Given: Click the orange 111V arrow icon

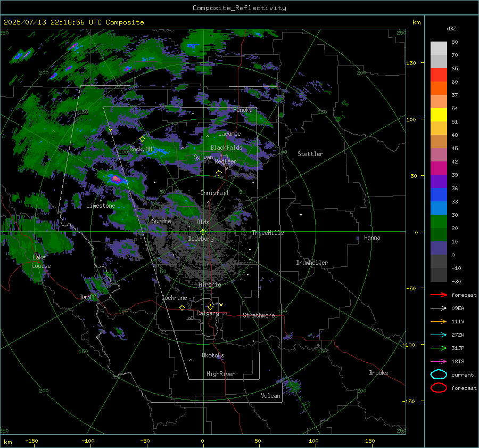Looking at the screenshot, I should click(439, 321).
